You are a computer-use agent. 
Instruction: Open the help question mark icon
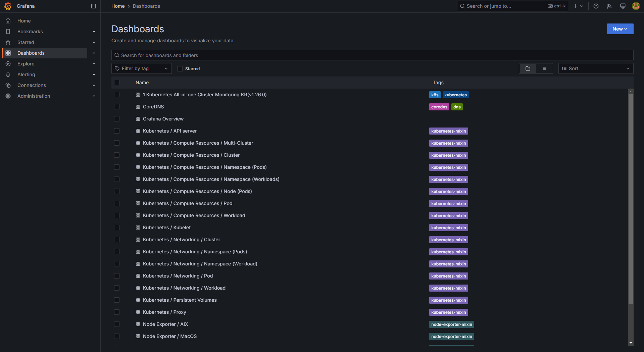[x=596, y=6]
